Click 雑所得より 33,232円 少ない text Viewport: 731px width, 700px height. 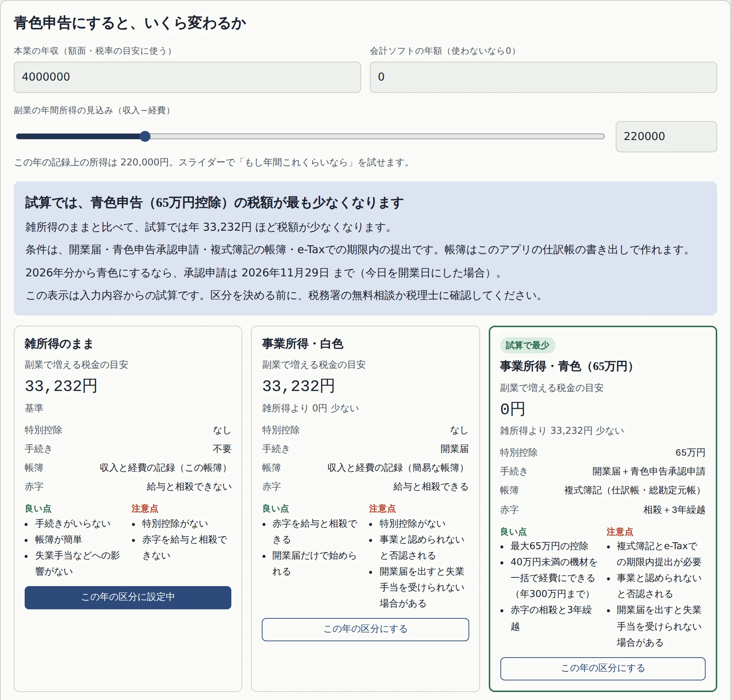[x=562, y=431]
